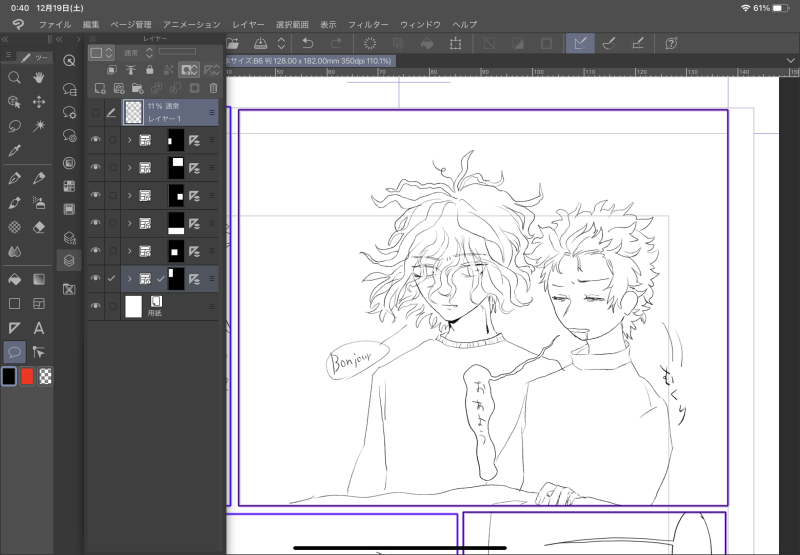
Task: Collapse the tool palette double arrow
Action: pos(5,39)
